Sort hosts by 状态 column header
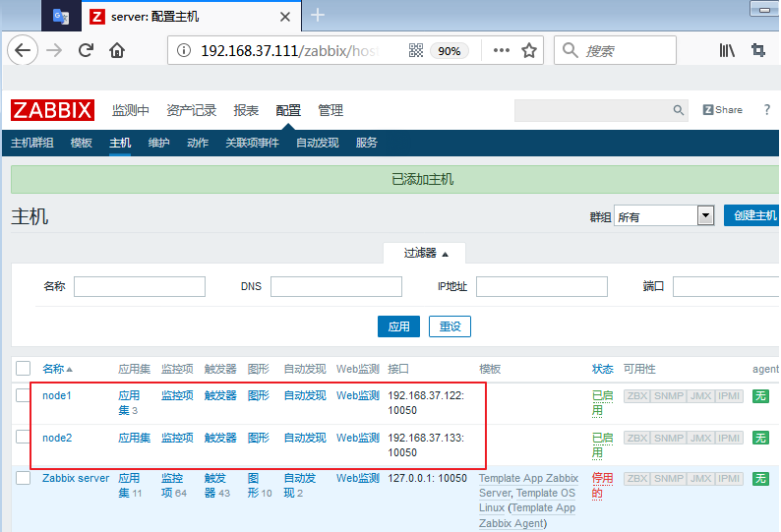 click(602, 369)
